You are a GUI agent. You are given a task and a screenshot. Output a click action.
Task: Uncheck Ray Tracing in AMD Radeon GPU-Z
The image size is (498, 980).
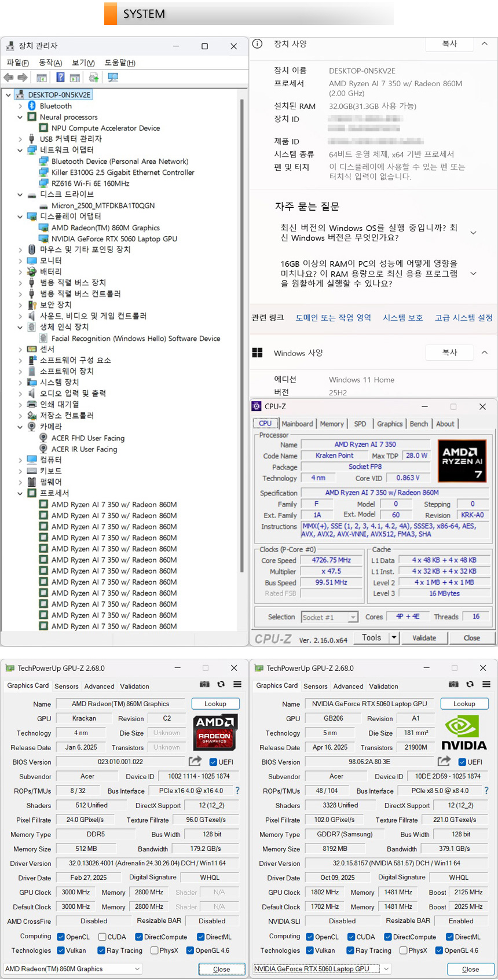pos(101,950)
